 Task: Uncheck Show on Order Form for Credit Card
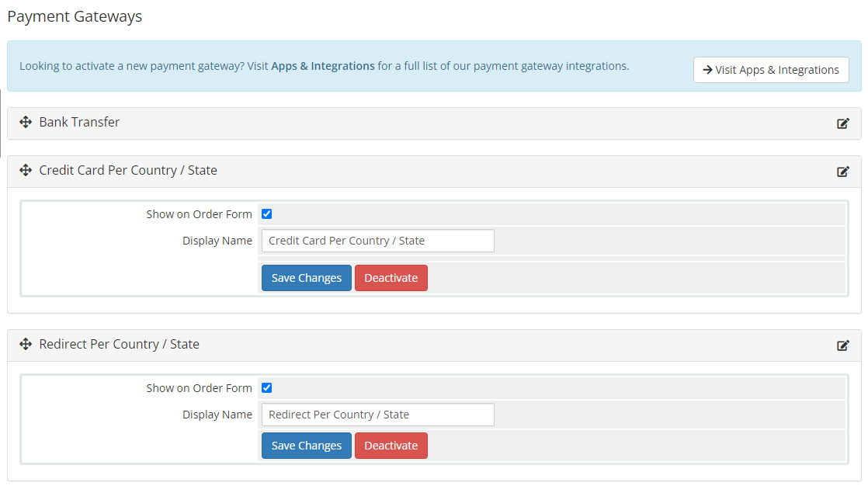tap(267, 214)
